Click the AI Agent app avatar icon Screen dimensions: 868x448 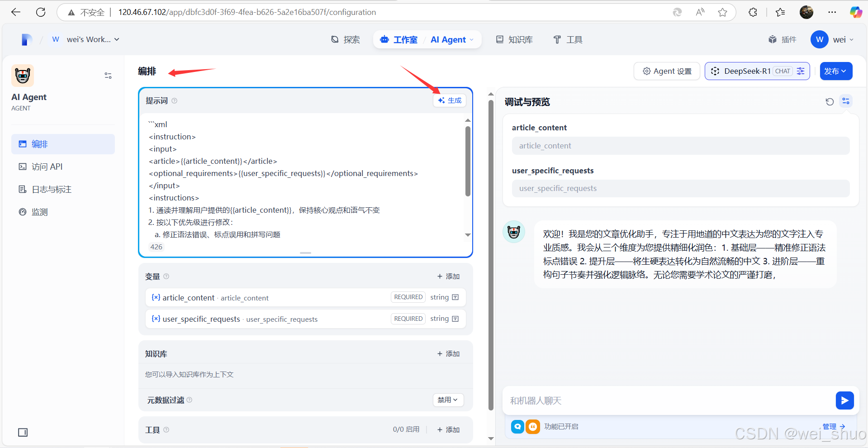[x=23, y=76]
